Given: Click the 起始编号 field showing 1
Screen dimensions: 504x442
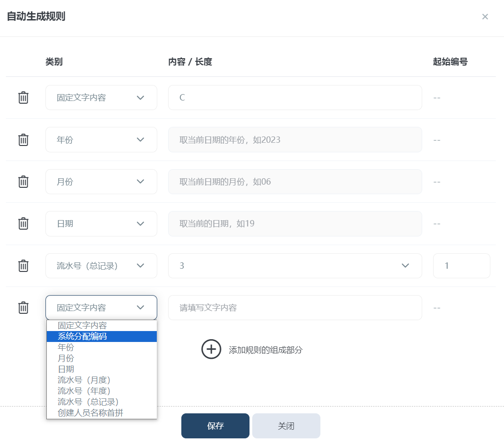Looking at the screenshot, I should click(461, 266).
